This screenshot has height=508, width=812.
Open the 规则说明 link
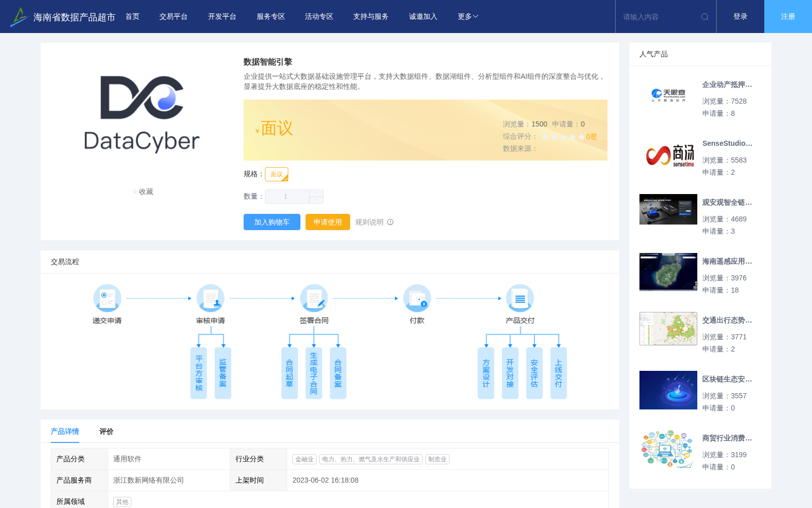pyautogui.click(x=369, y=222)
